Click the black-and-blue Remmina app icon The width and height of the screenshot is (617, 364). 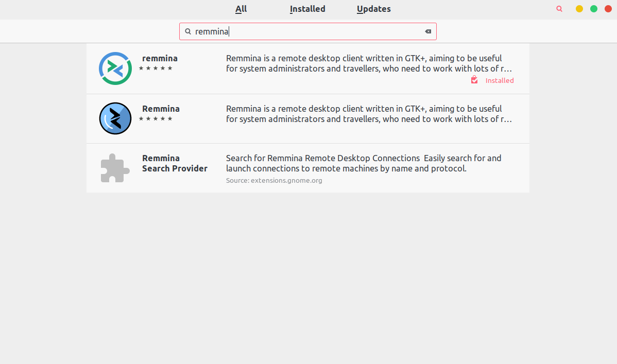click(x=115, y=118)
